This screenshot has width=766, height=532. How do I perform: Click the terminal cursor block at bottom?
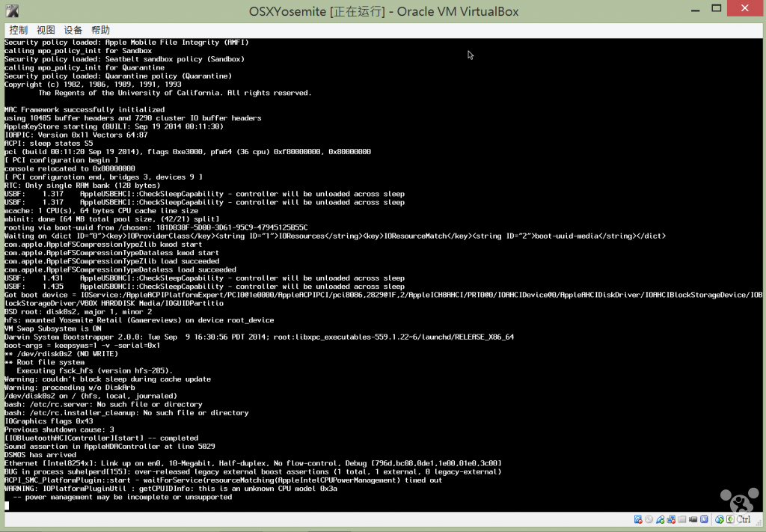coord(7,506)
